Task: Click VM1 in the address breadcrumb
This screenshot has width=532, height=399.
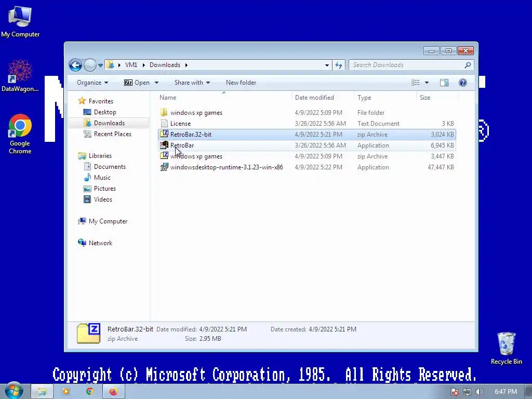Action: click(x=131, y=65)
